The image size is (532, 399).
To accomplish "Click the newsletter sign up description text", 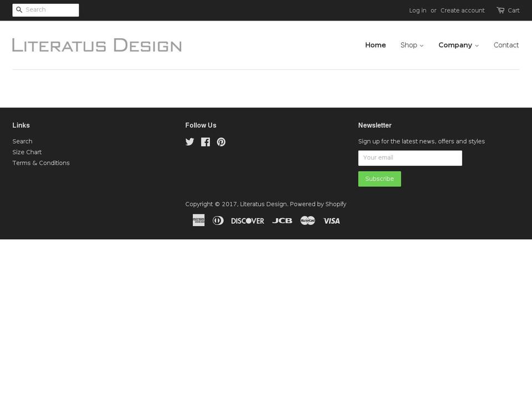I will coord(421,141).
